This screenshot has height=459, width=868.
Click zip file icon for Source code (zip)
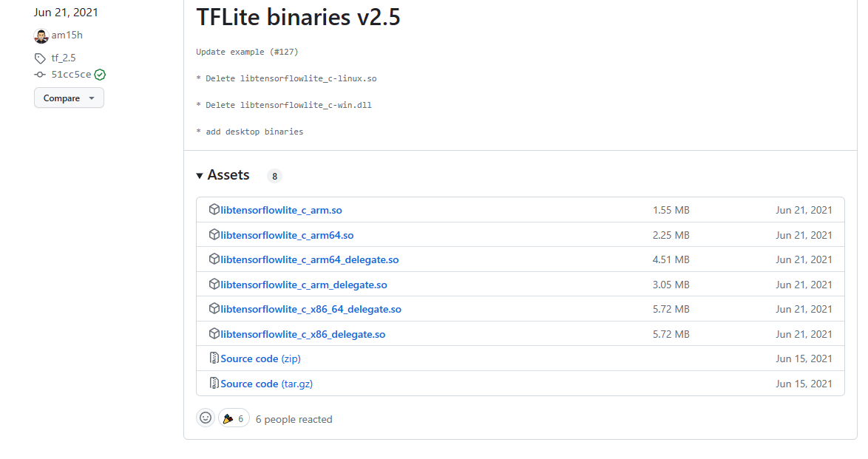coord(214,358)
